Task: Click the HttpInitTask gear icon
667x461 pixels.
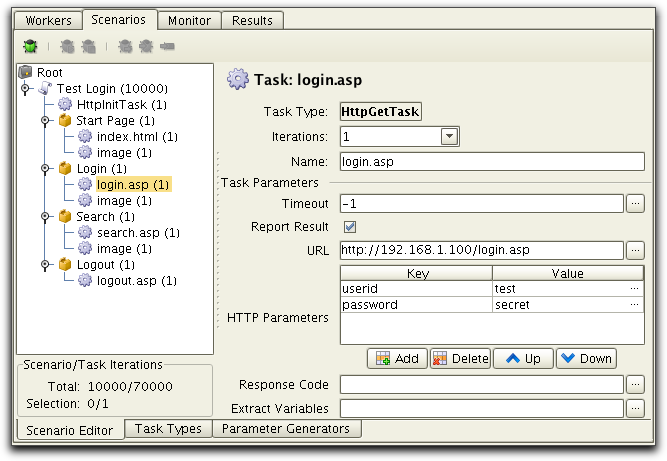Action: pyautogui.click(x=65, y=104)
